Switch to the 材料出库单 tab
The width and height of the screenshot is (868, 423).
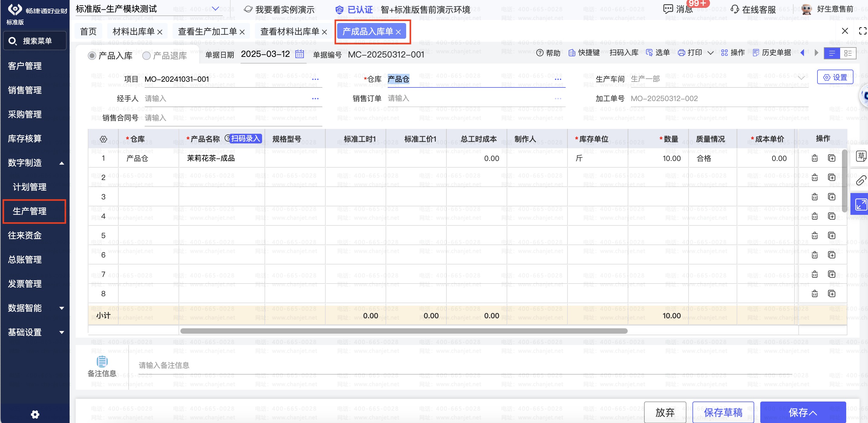(x=133, y=31)
